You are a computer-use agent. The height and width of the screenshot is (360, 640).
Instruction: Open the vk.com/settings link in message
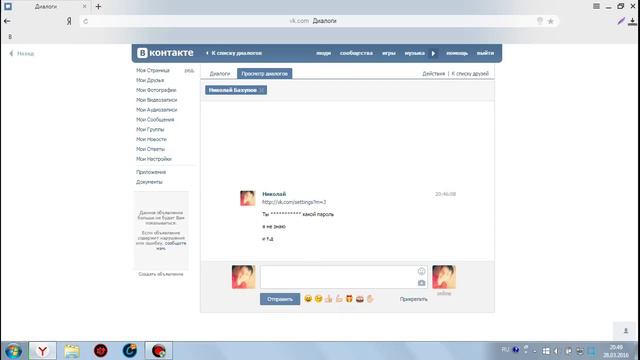pos(294,202)
